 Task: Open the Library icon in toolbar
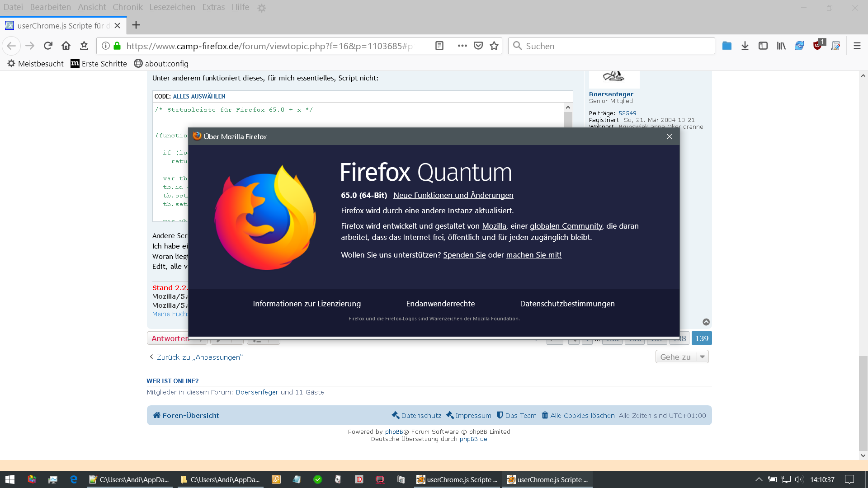tap(781, 46)
